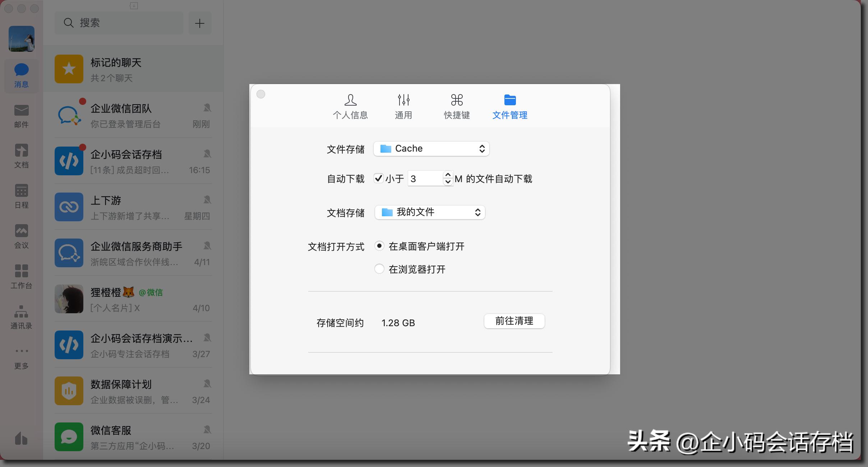Open the 文档 documents section
Screen dimensions: 868x467
tap(21, 156)
